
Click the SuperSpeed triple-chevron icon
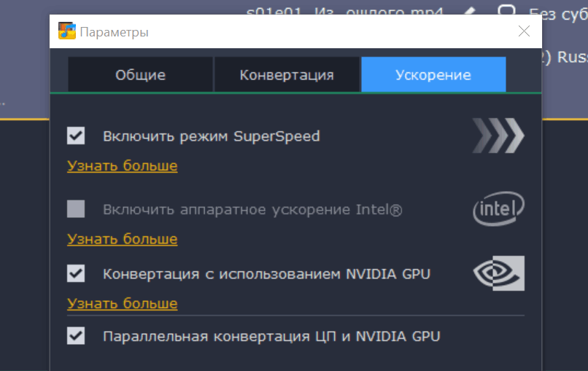(x=498, y=136)
